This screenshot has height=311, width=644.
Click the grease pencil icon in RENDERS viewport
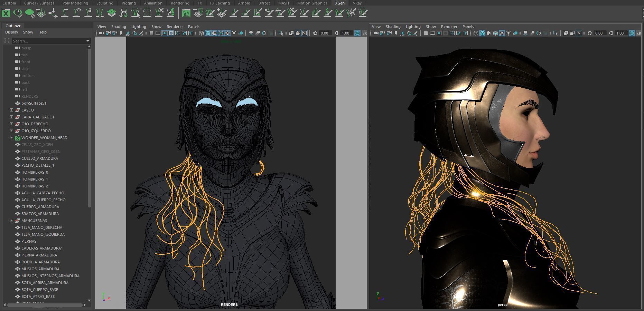point(141,33)
